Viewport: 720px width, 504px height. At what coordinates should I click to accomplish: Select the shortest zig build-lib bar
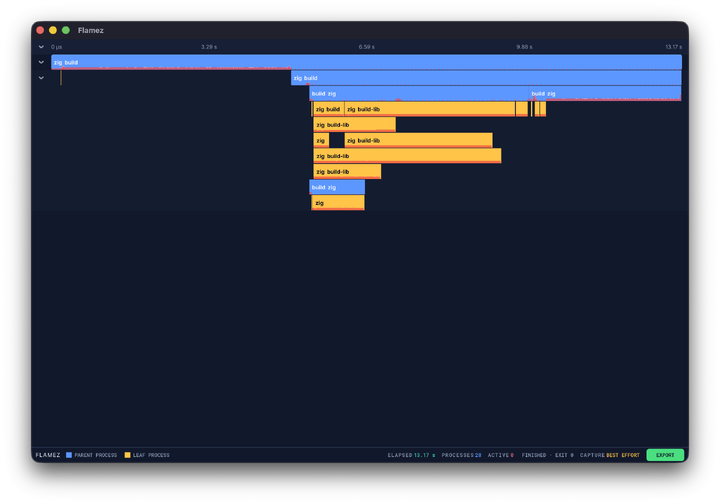click(347, 172)
